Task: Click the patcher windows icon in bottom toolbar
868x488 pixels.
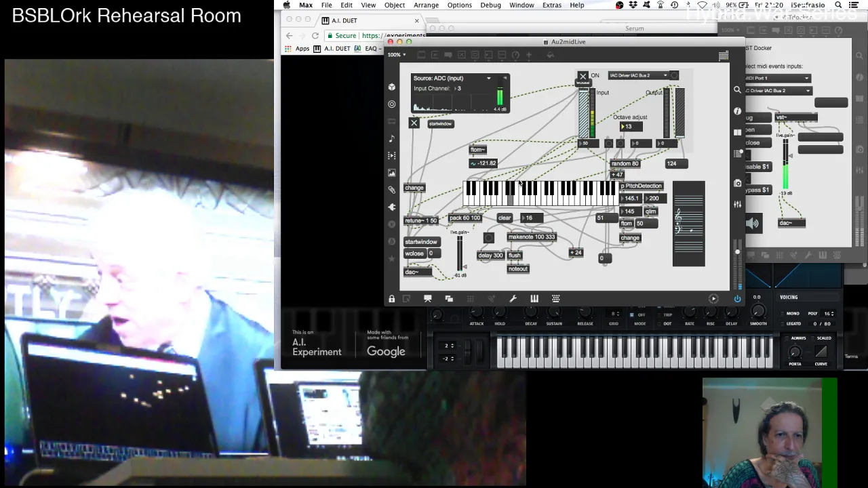Action: (449, 298)
